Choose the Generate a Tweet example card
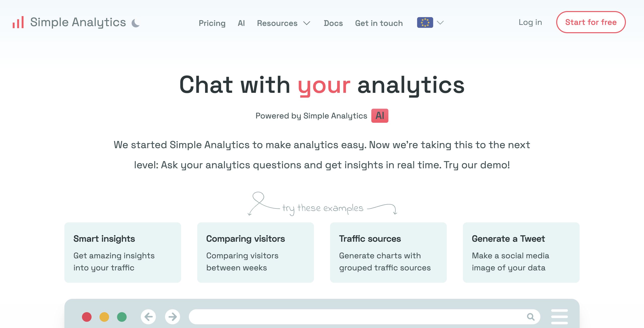Screen dimensions: 644x328 (x=521, y=252)
